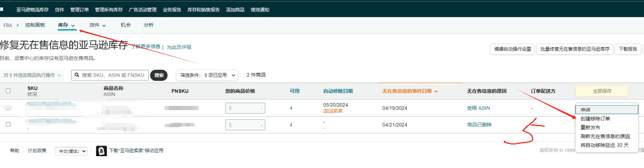Sort by the 自动移除日期 column header
The width and height of the screenshot is (644, 168).
pyautogui.click(x=338, y=91)
